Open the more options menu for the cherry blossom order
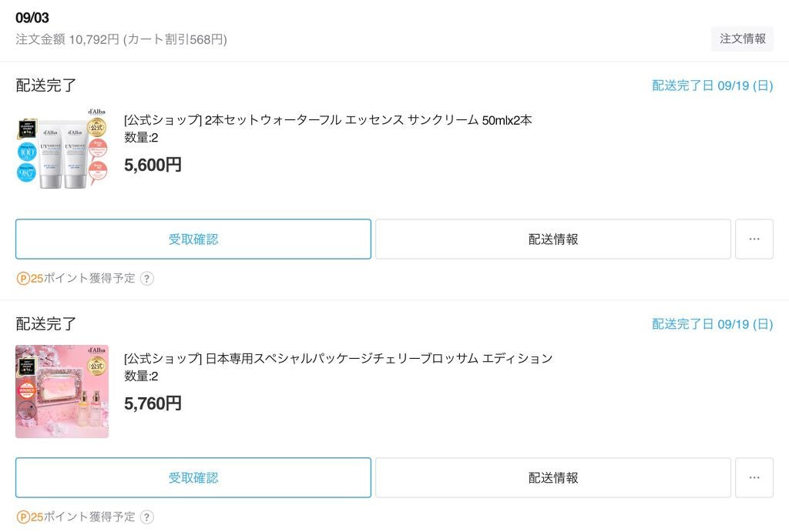The width and height of the screenshot is (789, 532). click(x=754, y=477)
